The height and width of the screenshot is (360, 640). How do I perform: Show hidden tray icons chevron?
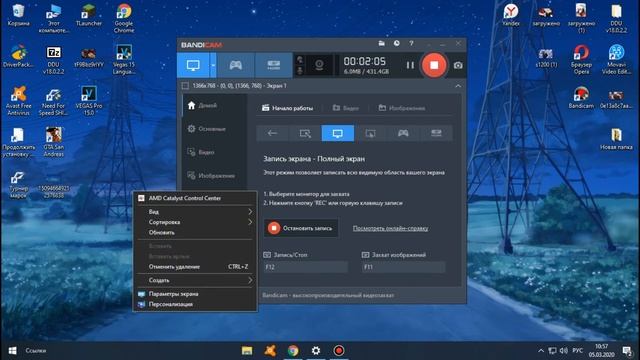tap(541, 351)
